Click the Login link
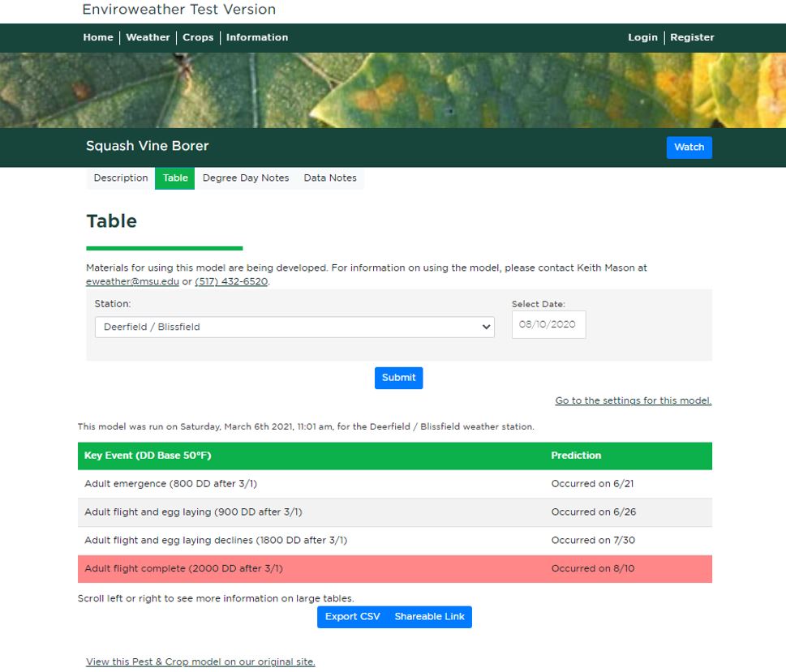 [x=642, y=37]
